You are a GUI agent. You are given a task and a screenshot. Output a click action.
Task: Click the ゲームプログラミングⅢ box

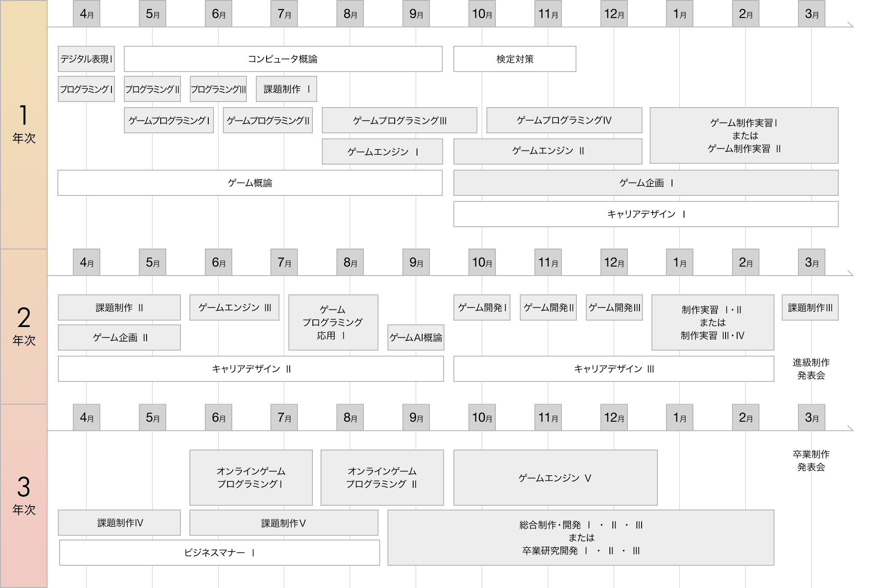point(399,120)
